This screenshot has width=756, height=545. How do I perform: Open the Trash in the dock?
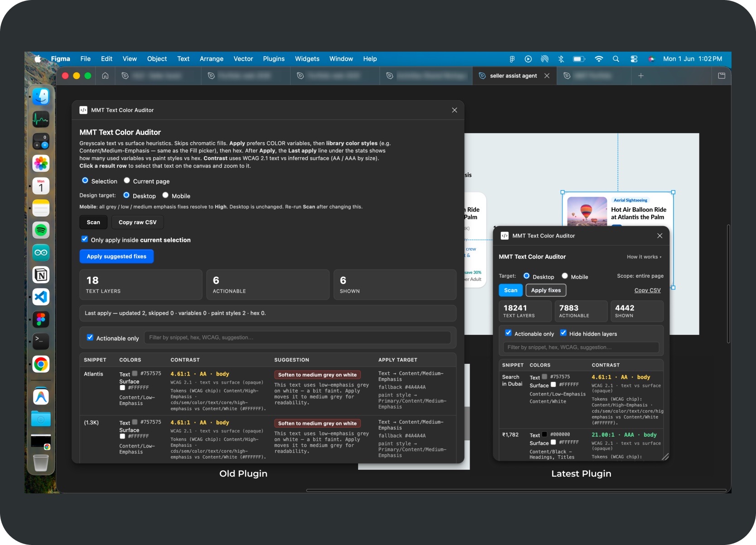pos(41,463)
